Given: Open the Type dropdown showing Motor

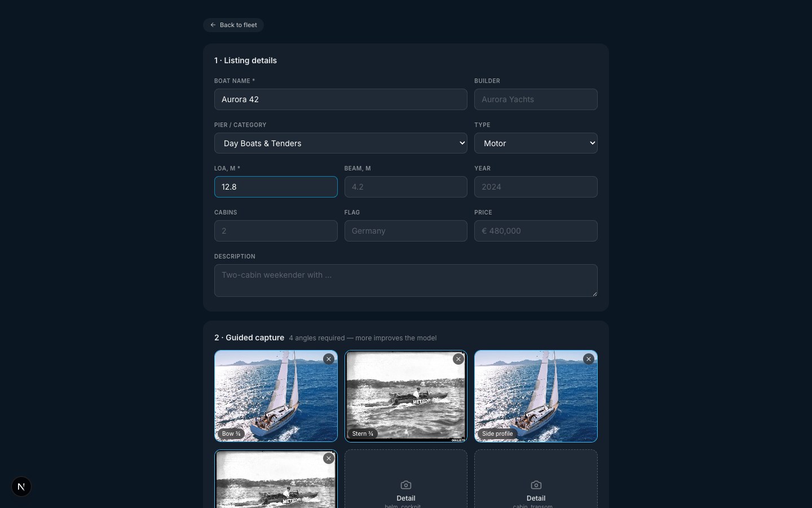Looking at the screenshot, I should [536, 143].
